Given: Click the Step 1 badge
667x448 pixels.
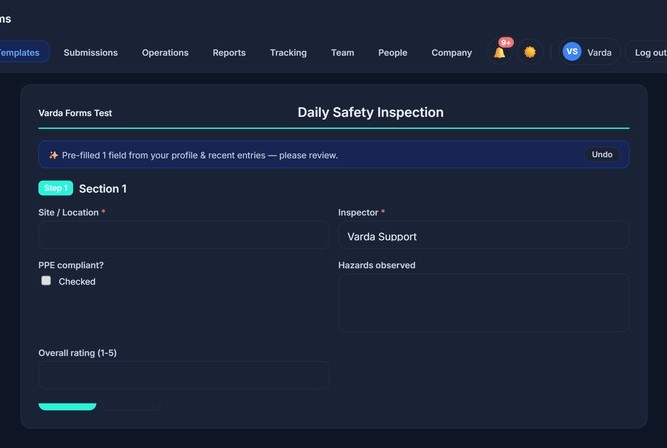Looking at the screenshot, I should point(55,188).
